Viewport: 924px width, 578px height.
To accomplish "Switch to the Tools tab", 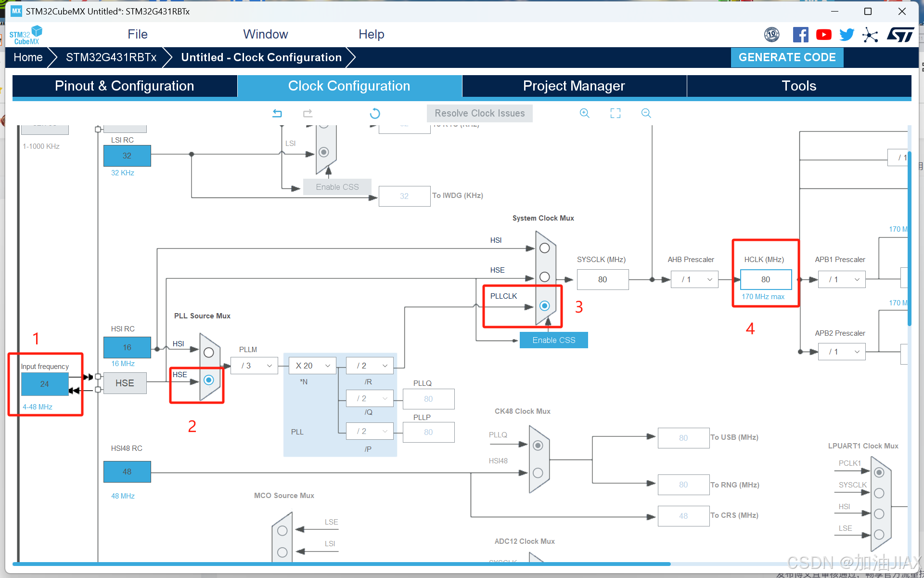I will [x=799, y=86].
